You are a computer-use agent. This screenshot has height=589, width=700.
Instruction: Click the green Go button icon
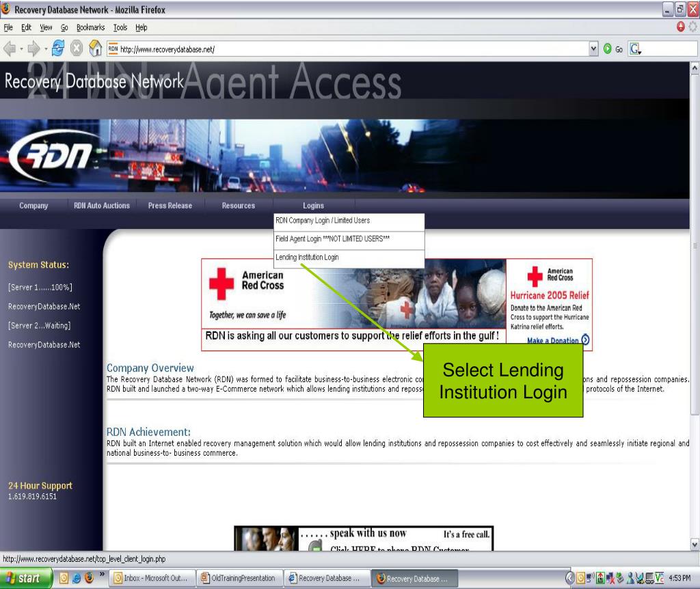coord(607,49)
